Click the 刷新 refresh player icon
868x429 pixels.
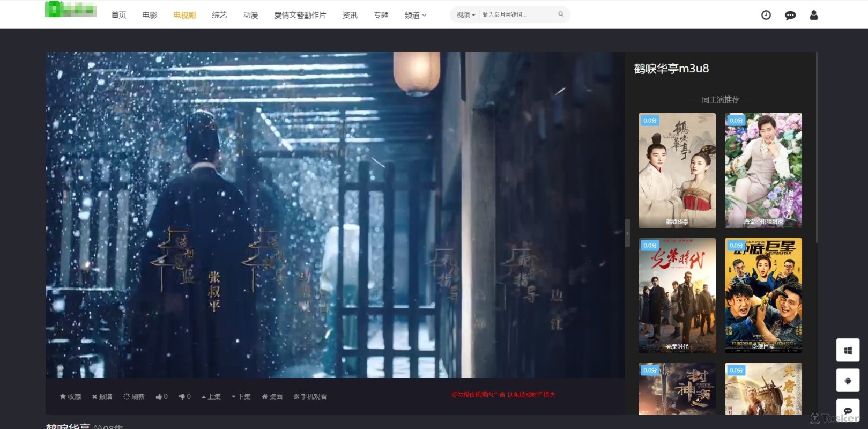134,396
